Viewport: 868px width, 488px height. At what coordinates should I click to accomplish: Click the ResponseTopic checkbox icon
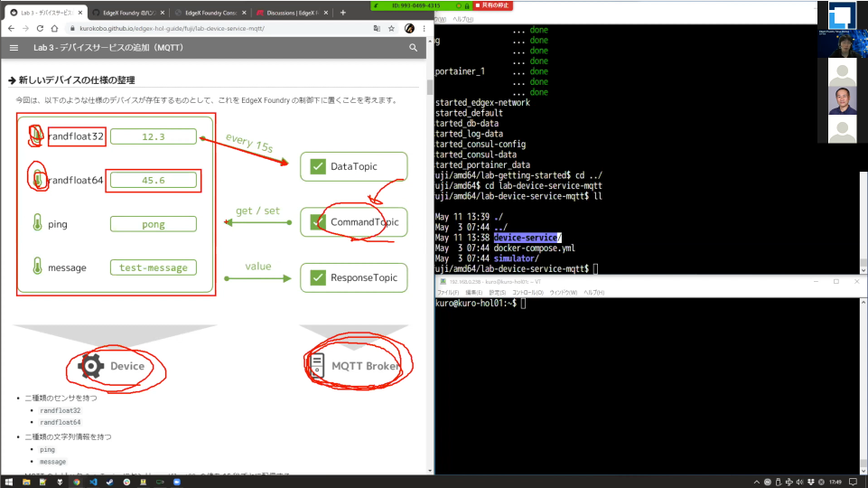coord(317,277)
